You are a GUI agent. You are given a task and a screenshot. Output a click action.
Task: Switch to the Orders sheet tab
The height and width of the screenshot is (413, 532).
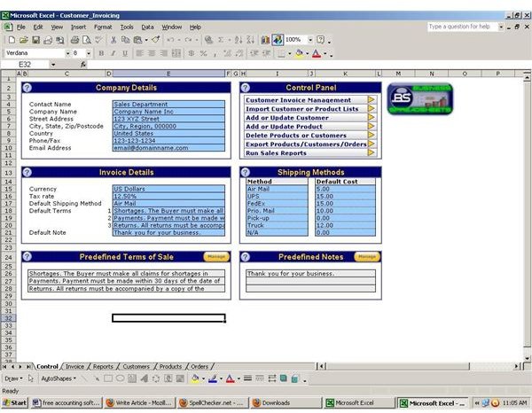pos(199,367)
